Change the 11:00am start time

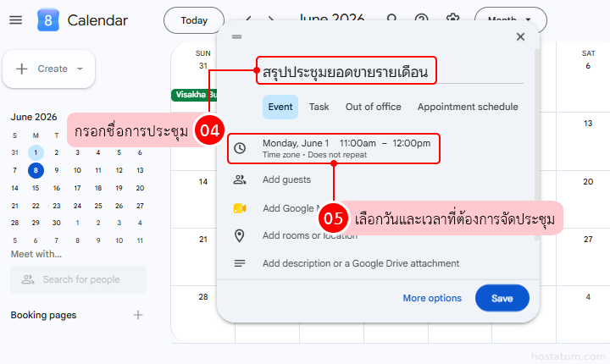click(x=358, y=143)
